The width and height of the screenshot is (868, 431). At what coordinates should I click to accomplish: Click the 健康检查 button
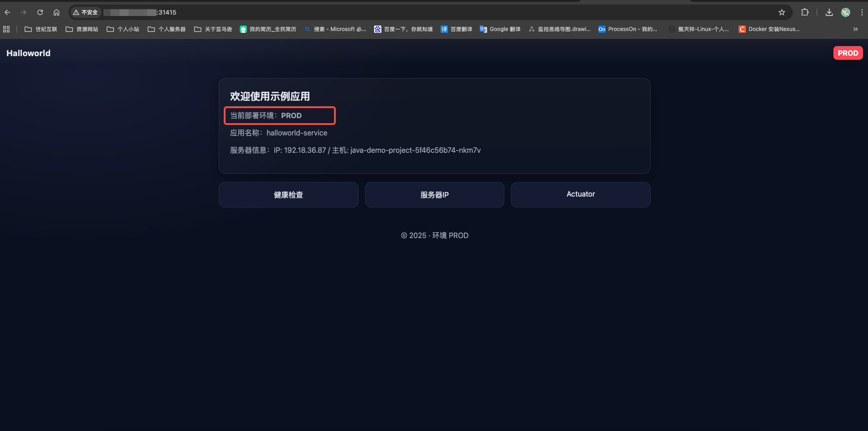click(x=288, y=195)
